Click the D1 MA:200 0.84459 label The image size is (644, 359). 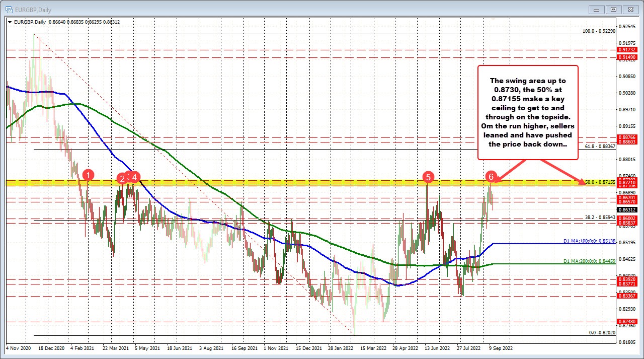(x=589, y=261)
